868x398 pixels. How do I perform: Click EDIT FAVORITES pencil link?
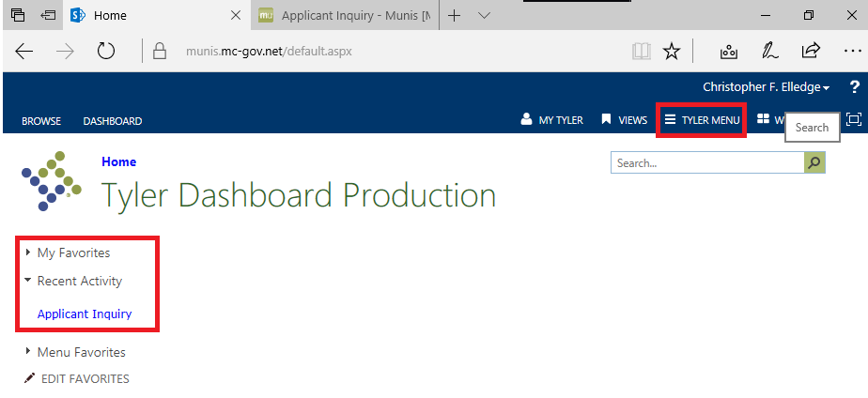(x=77, y=378)
